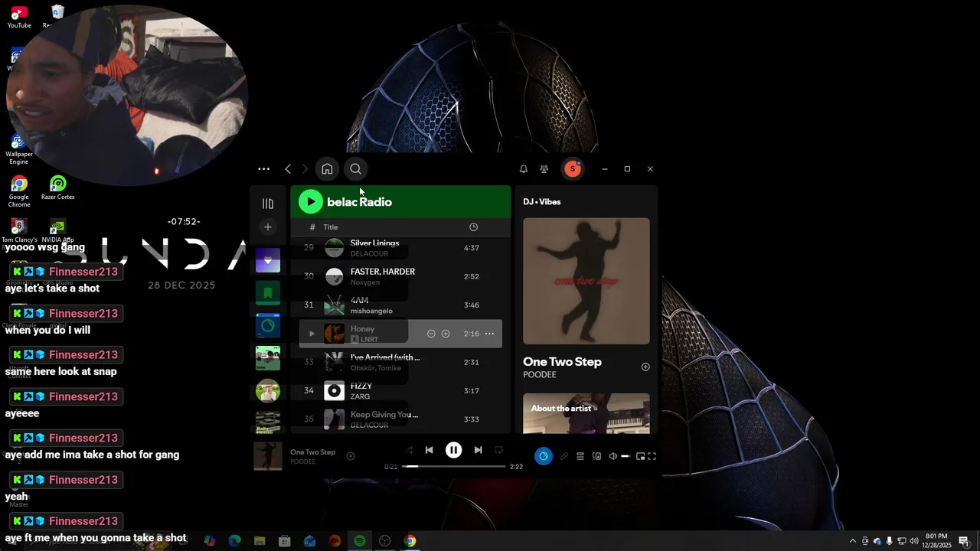Skip to previous track

coord(429,450)
